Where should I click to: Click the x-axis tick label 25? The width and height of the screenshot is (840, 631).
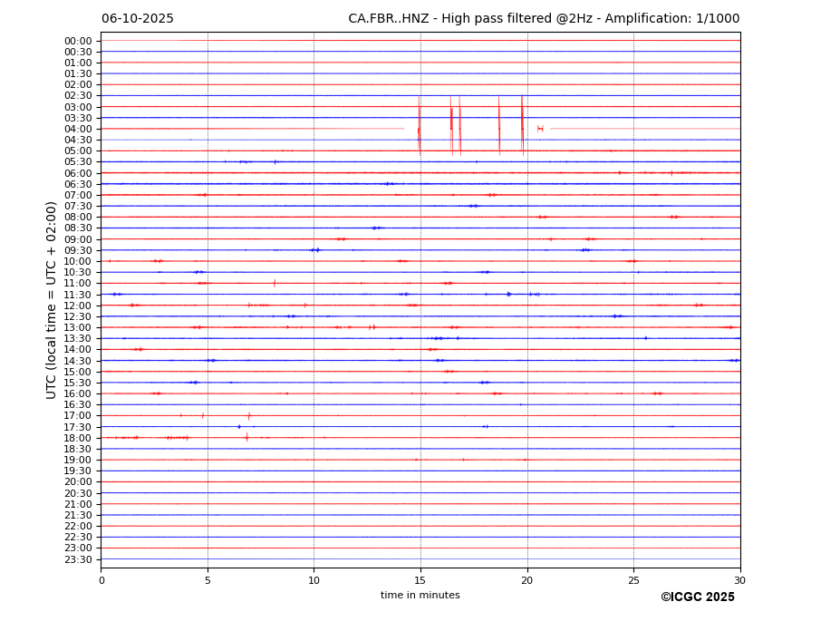pos(633,580)
